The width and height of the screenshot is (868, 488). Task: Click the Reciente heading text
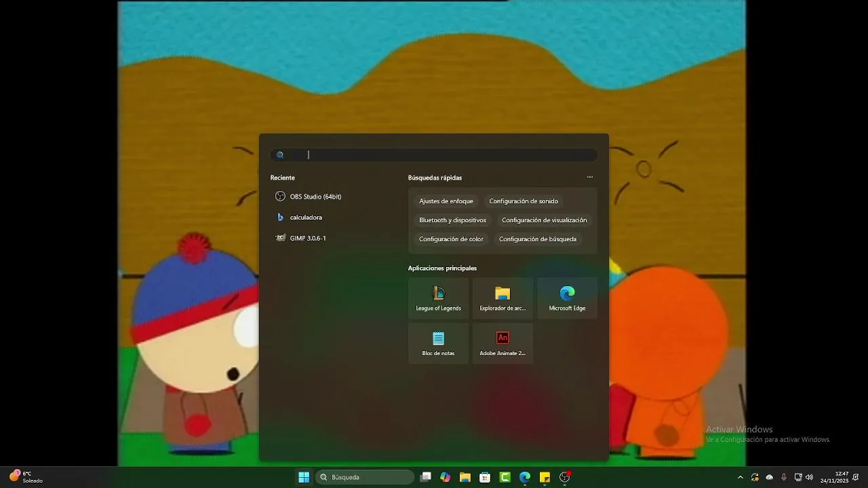[282, 178]
